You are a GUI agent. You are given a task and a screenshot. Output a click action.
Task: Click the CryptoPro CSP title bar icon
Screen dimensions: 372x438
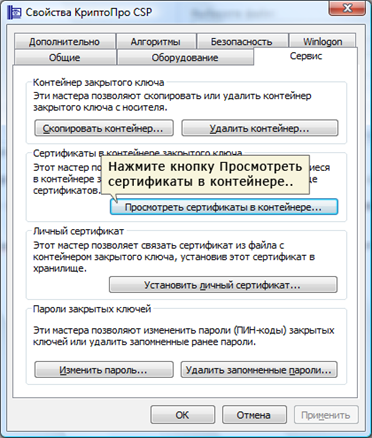14,13
